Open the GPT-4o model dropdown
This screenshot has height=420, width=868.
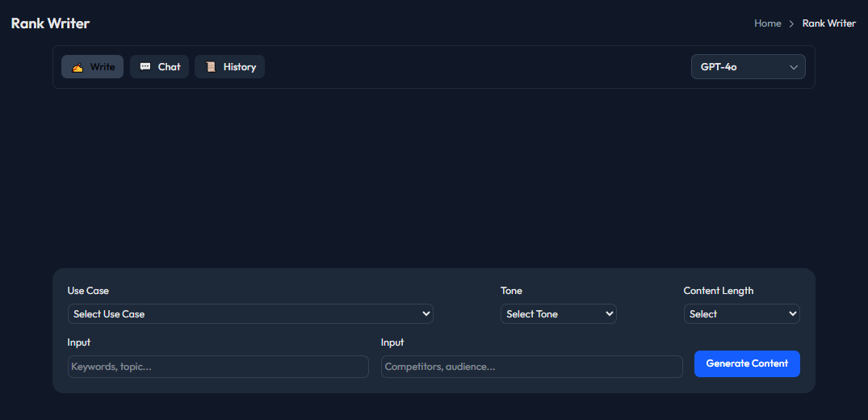tap(748, 67)
